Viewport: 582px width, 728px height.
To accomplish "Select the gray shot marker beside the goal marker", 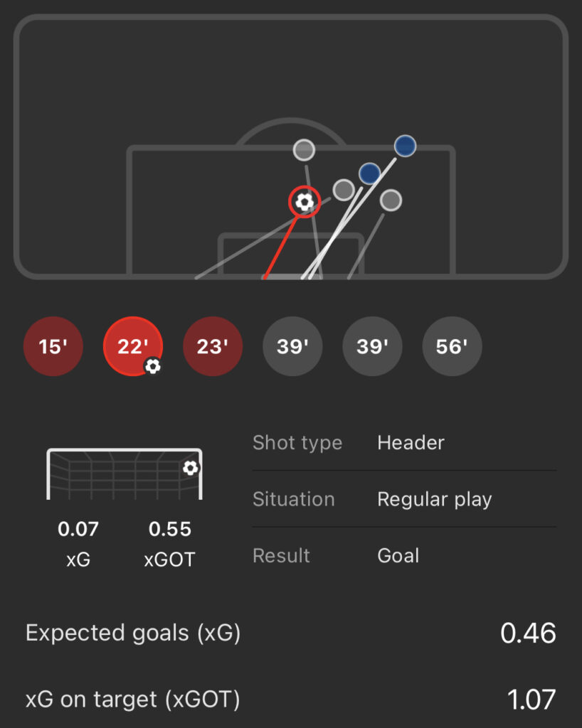I will [344, 190].
